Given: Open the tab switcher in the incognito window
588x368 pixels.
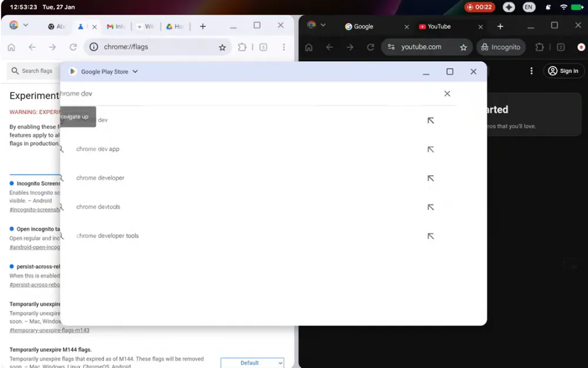Looking at the screenshot, I should [560, 48].
